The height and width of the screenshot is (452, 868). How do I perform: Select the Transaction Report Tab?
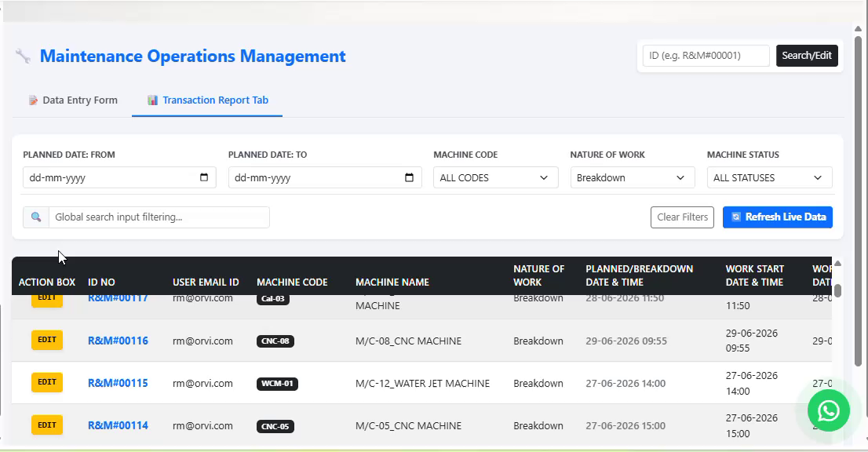coord(208,100)
